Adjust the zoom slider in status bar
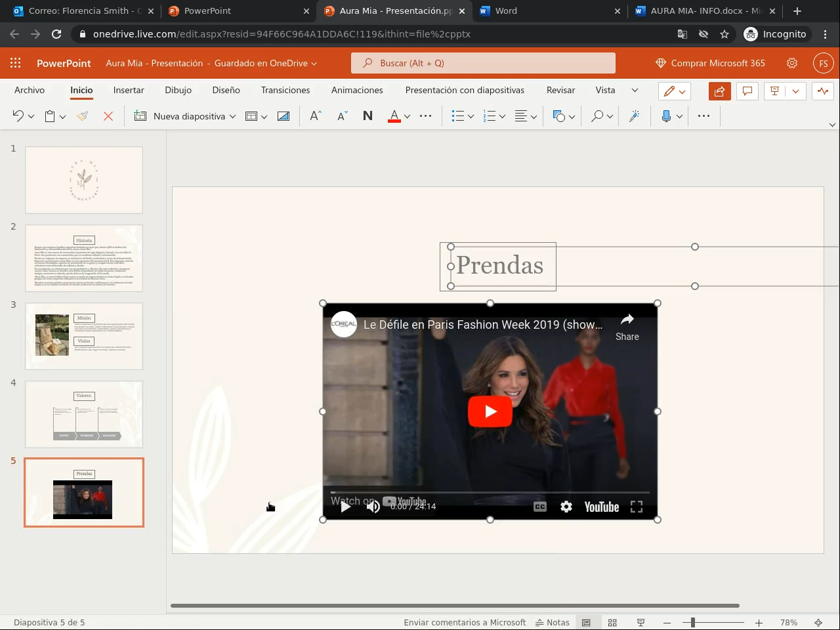 tap(693, 622)
